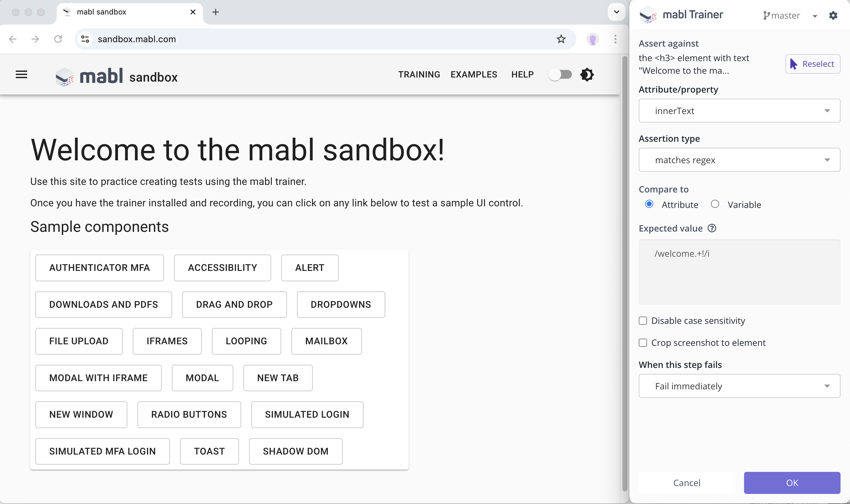Image resolution: width=850 pixels, height=504 pixels.
Task: Open the tab search dropdown
Action: coord(616,12)
